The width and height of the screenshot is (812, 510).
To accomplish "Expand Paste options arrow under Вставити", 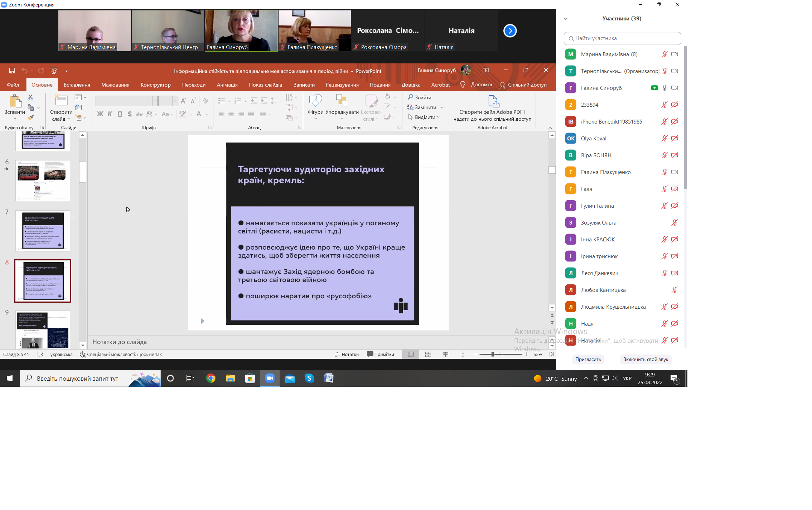I will coord(15,119).
